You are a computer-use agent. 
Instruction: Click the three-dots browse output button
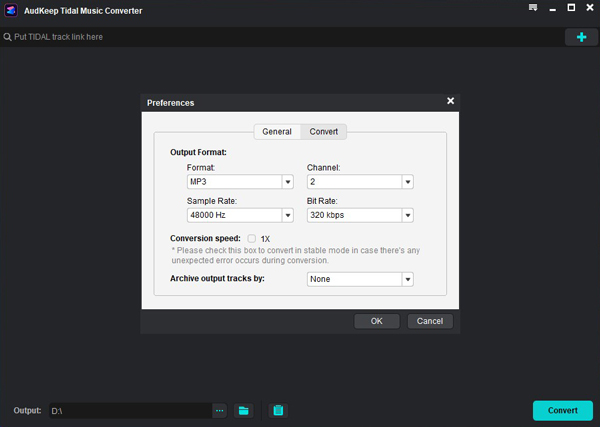[220, 411]
